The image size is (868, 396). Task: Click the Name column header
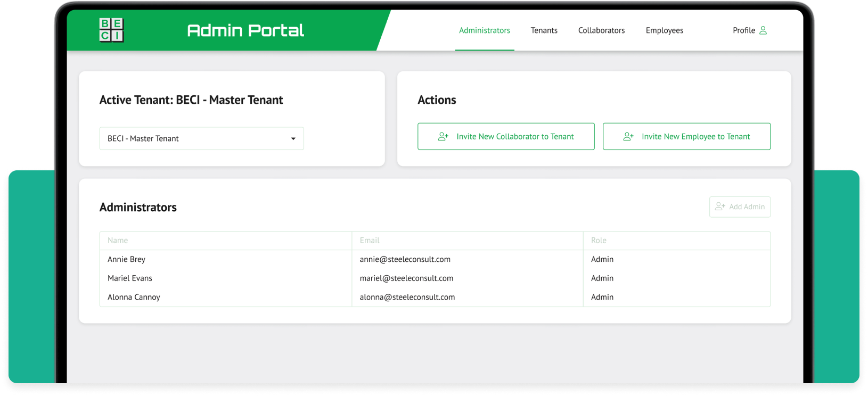[x=118, y=241]
